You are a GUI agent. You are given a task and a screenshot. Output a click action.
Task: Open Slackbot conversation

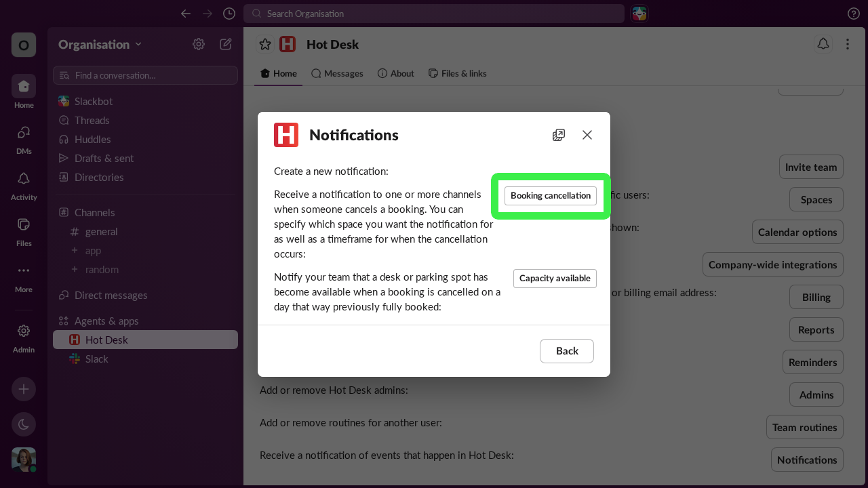point(145,101)
